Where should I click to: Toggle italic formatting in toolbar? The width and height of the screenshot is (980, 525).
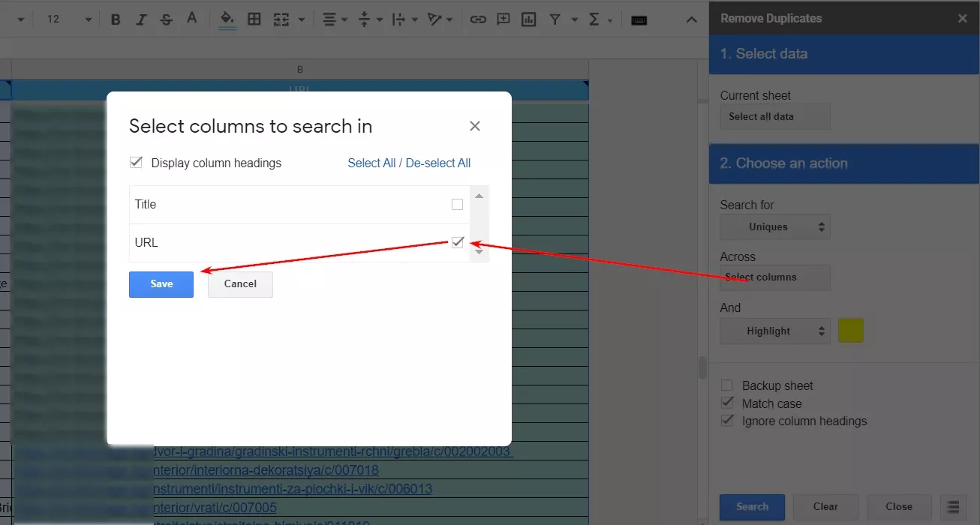point(141,19)
